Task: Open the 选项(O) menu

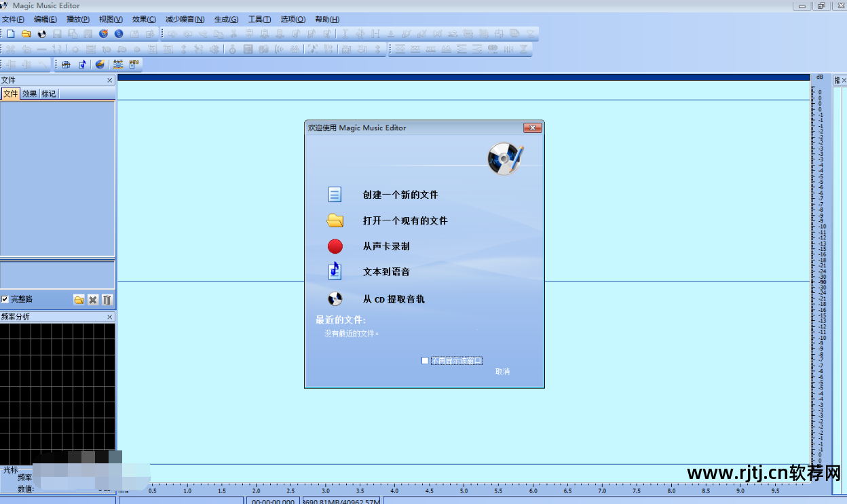Action: (293, 19)
